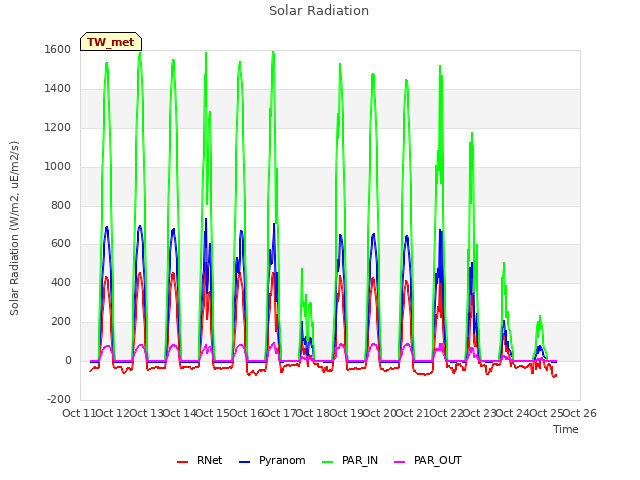
Task: Click the -200 y-axis tick label
Action: click(59, 399)
